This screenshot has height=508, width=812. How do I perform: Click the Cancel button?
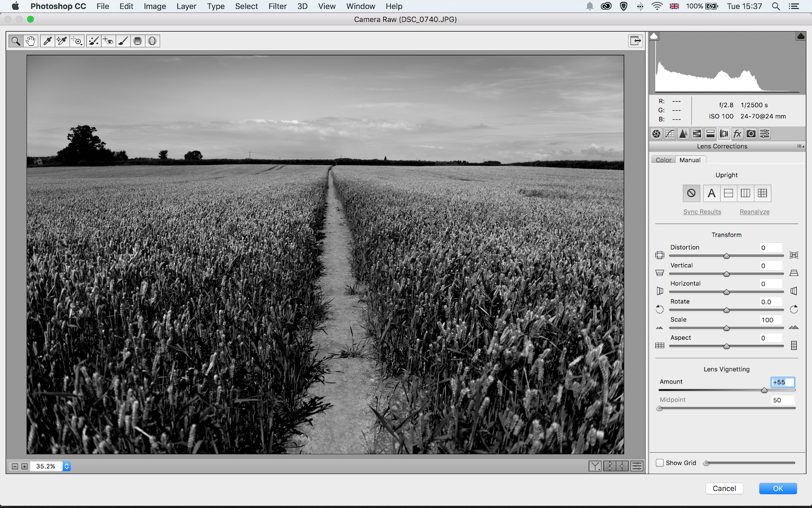(x=724, y=488)
